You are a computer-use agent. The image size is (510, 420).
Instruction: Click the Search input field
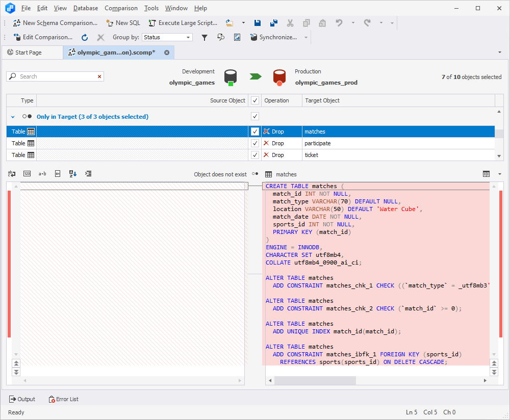click(x=55, y=76)
